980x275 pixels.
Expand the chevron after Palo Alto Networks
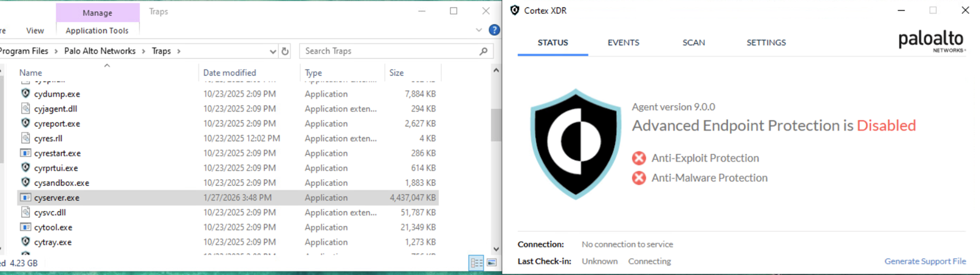(x=143, y=51)
